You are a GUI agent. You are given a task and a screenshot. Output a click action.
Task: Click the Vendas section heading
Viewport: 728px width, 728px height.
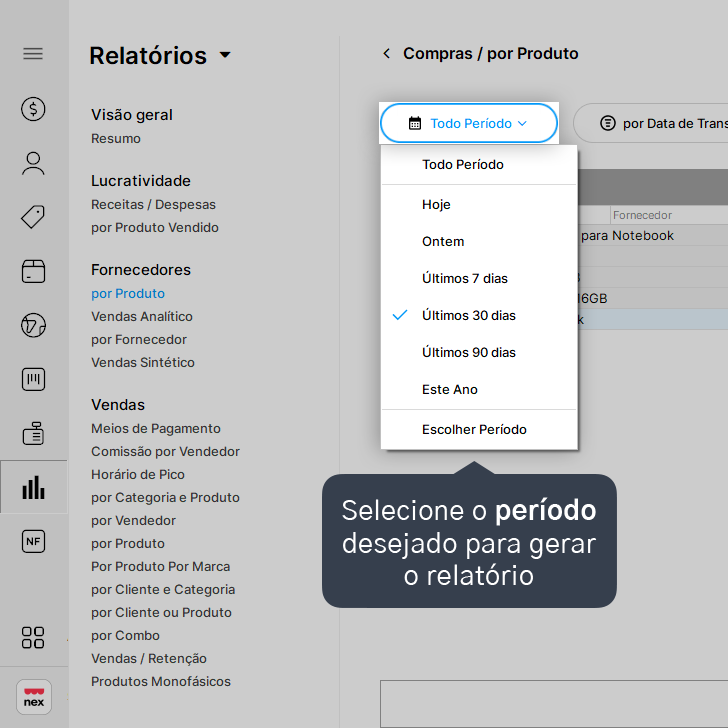[x=118, y=405]
